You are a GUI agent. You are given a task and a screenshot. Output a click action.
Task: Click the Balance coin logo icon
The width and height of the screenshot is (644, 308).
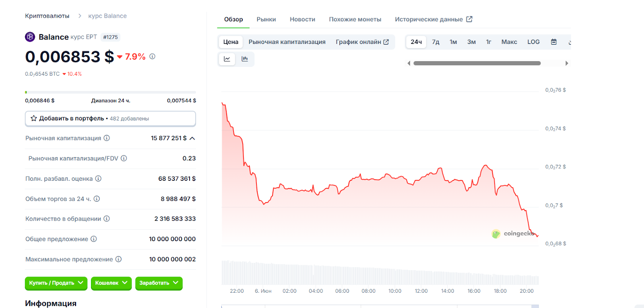30,37
